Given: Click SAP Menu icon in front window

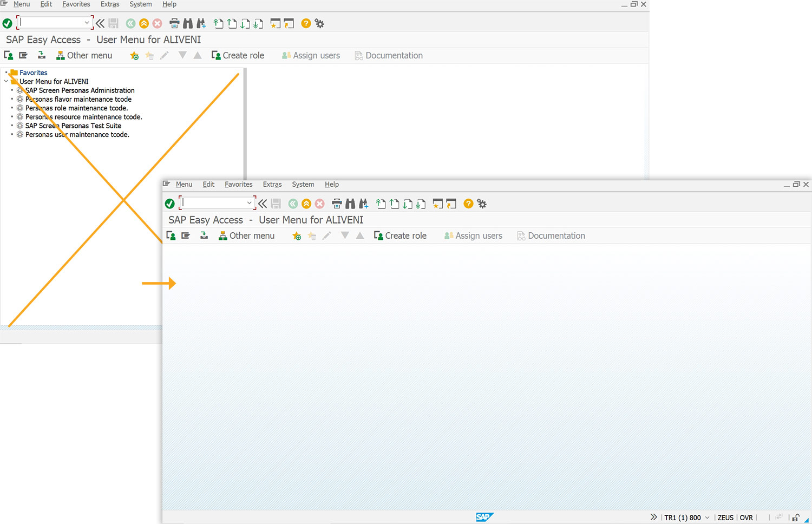Looking at the screenshot, I should (x=186, y=235).
